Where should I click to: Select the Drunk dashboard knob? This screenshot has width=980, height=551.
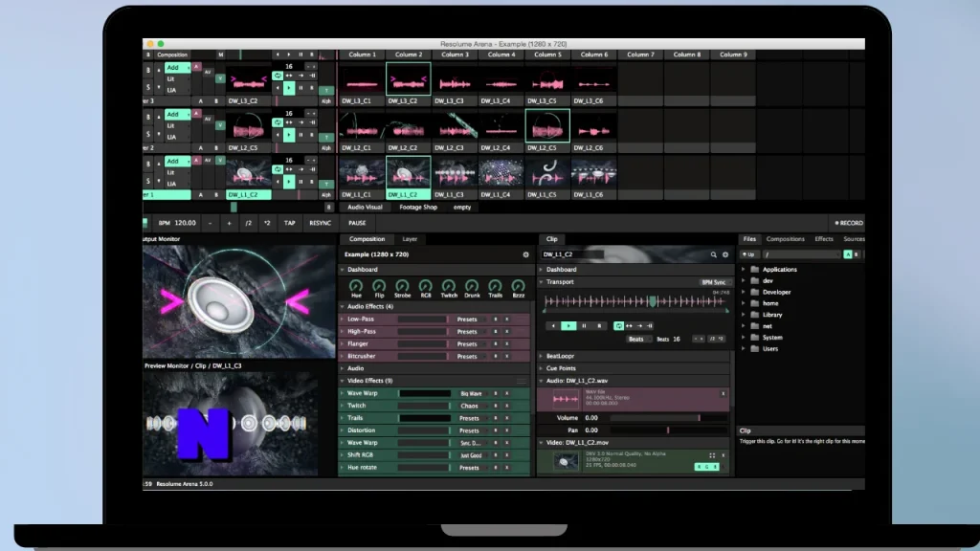coord(472,286)
